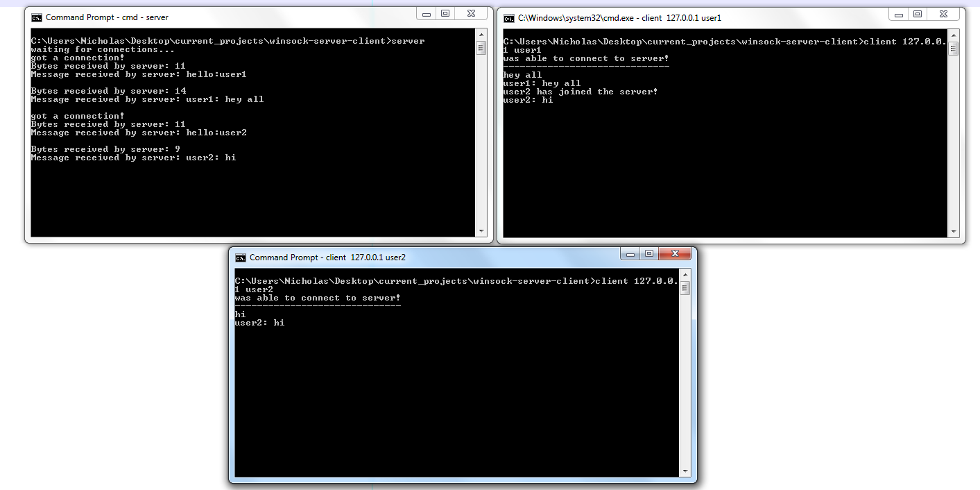Click the down scroll arrow in user1 client window
The width and height of the screenshot is (980, 490).
point(953,232)
